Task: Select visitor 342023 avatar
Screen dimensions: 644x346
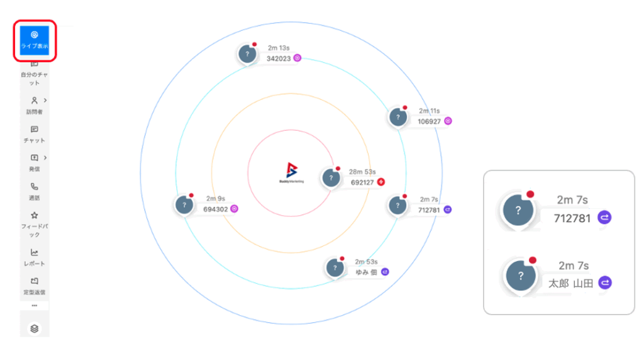Action: click(x=248, y=55)
